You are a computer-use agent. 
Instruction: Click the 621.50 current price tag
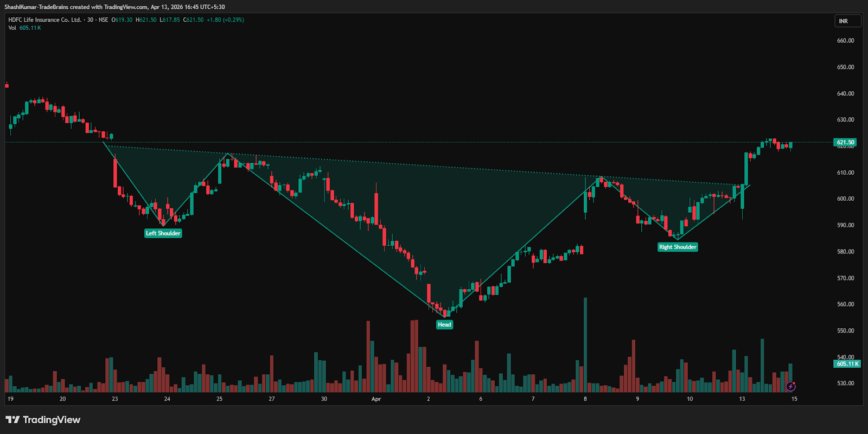coord(845,142)
